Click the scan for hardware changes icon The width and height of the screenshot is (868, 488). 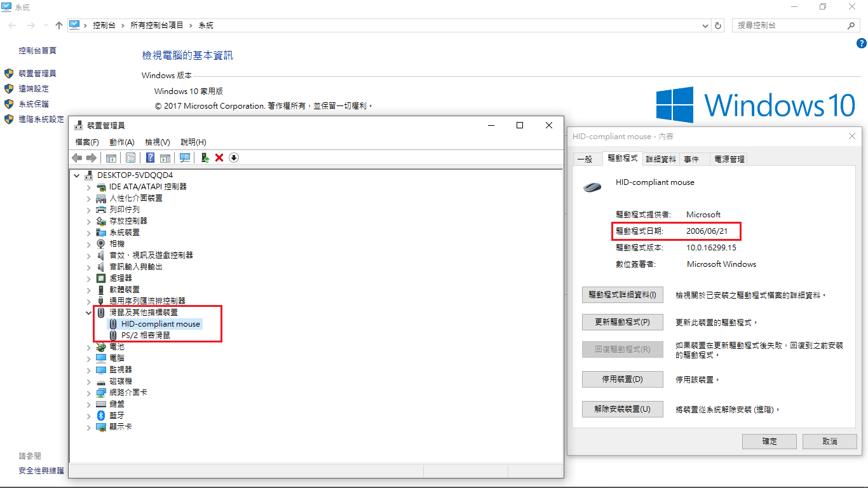185,158
